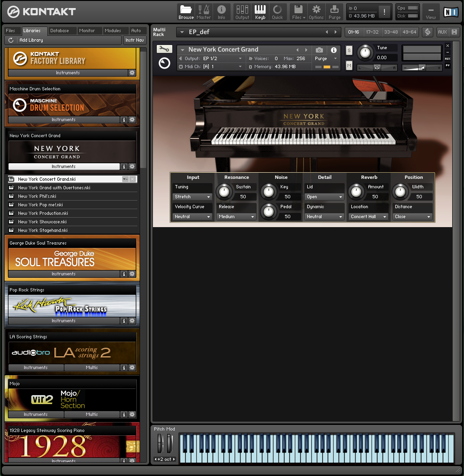
Task: Show rack page 33-48
Action: tap(391, 32)
